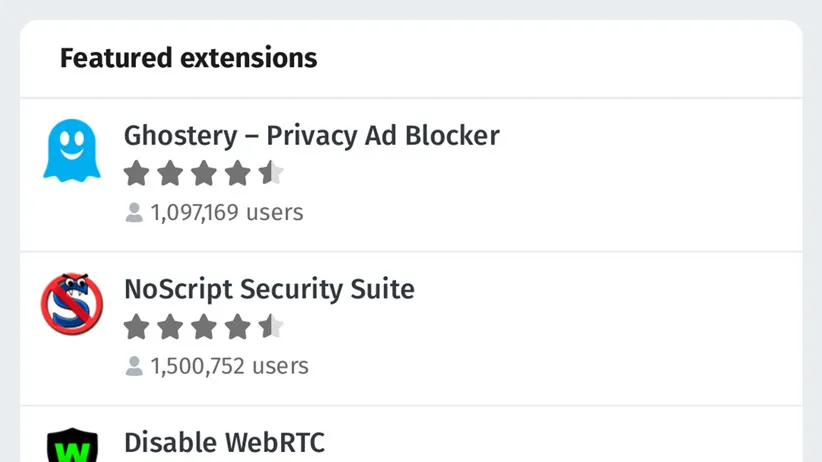Click the first star in NoScript's rating

click(x=137, y=328)
